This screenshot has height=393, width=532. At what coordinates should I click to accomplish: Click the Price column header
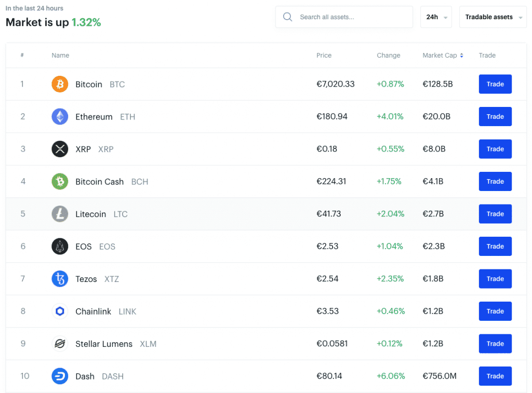point(324,55)
